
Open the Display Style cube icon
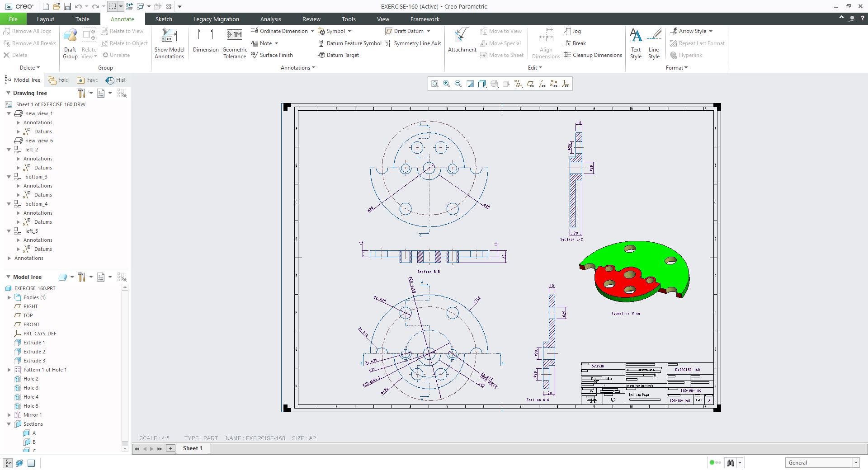pos(482,84)
